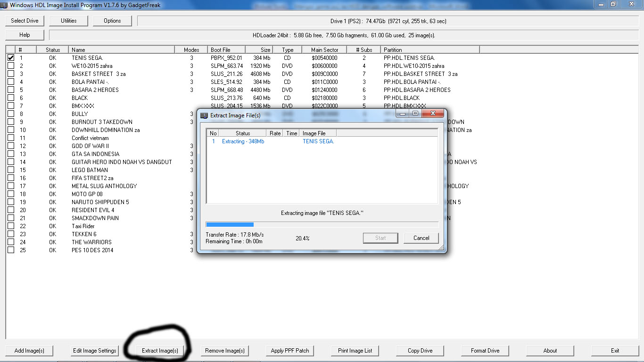Click the extraction progress bar
The width and height of the screenshot is (644, 362).
[322, 224]
